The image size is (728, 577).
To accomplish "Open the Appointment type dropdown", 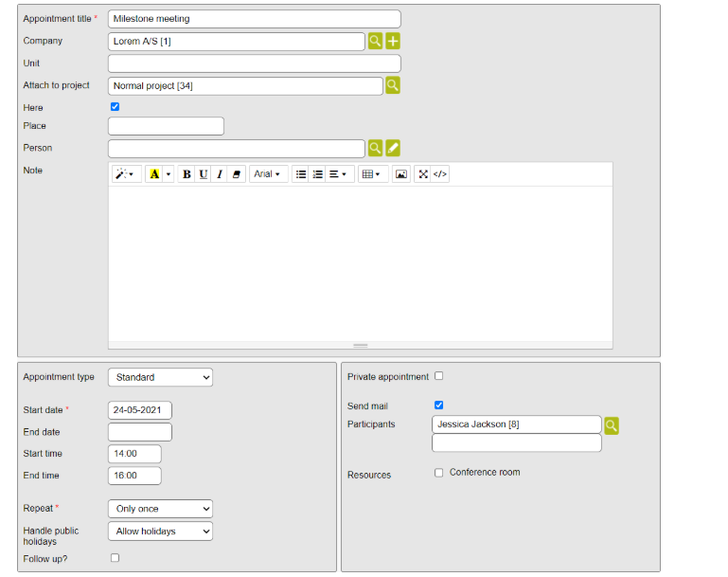I will 160,377.
